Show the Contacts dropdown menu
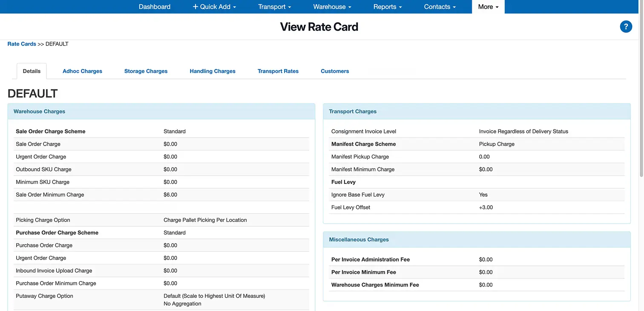Viewport: 644px width, 311px height. coord(440,7)
